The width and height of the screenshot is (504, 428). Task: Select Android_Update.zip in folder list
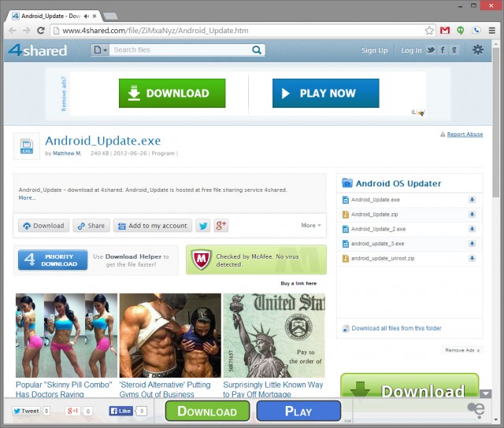(x=375, y=215)
